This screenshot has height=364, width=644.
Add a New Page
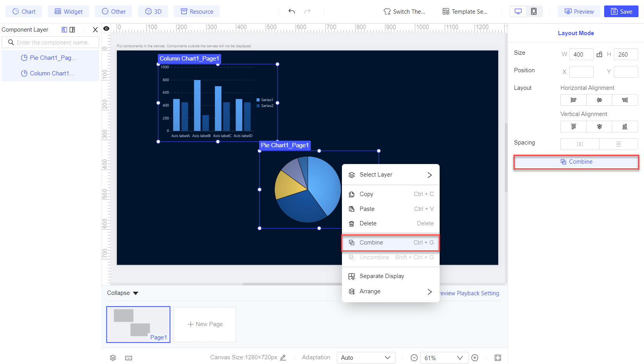click(x=205, y=324)
